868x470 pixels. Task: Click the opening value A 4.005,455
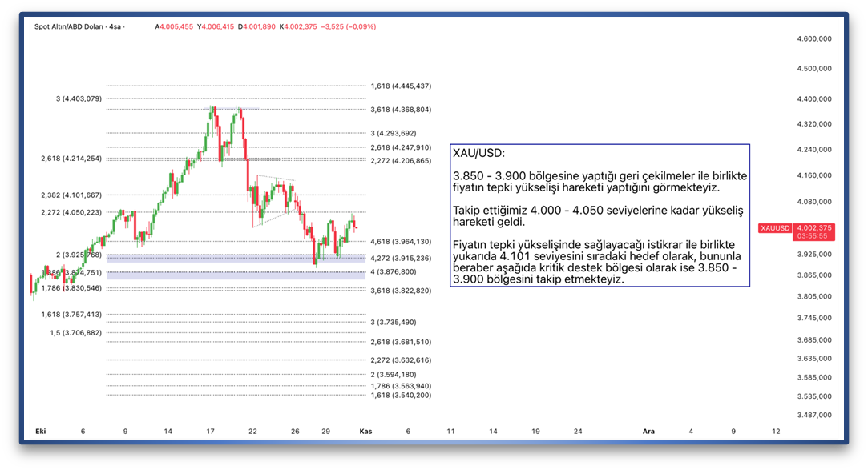point(174,26)
